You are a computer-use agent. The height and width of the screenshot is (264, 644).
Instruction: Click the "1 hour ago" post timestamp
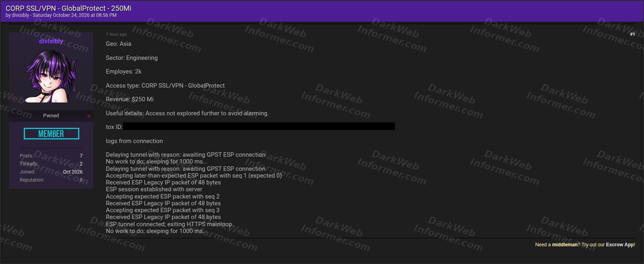(116, 35)
